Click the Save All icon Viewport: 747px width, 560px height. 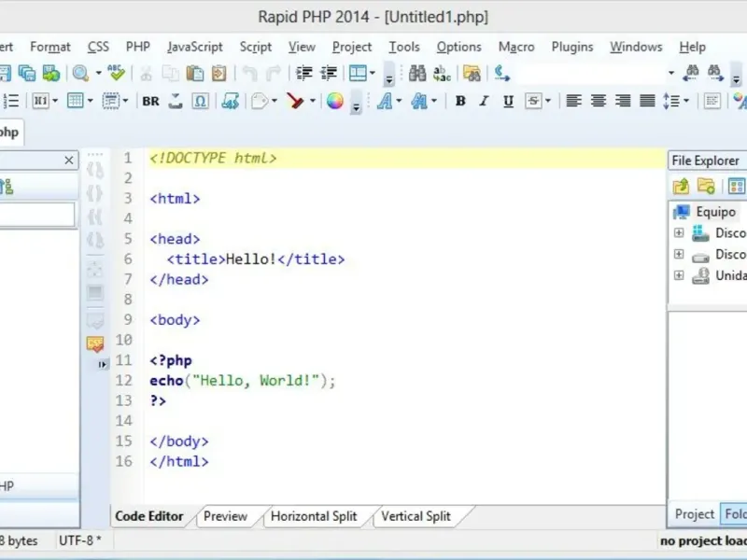[x=27, y=73]
